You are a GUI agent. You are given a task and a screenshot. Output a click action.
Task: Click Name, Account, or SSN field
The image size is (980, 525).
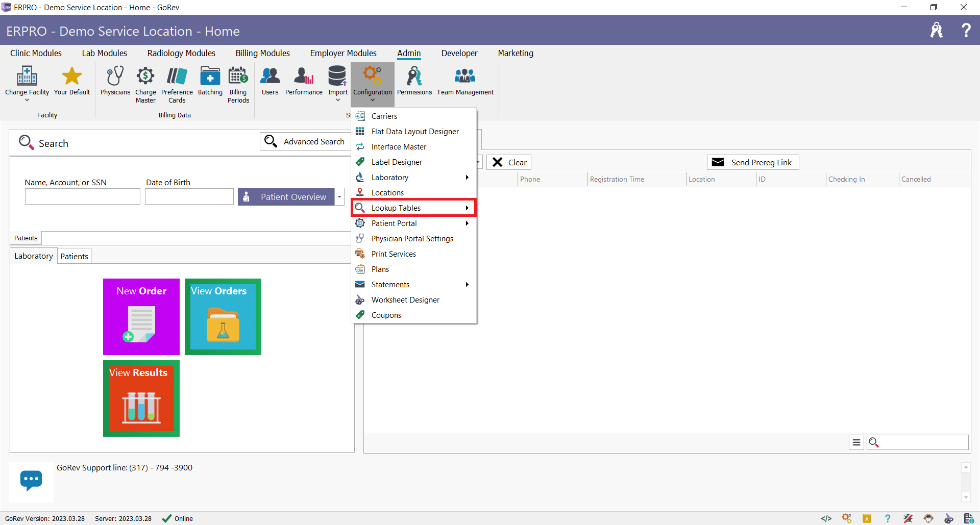point(83,196)
